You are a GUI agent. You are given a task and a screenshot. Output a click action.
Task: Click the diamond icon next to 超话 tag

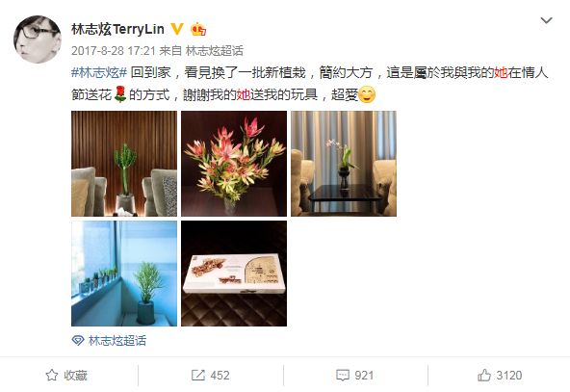(78, 341)
